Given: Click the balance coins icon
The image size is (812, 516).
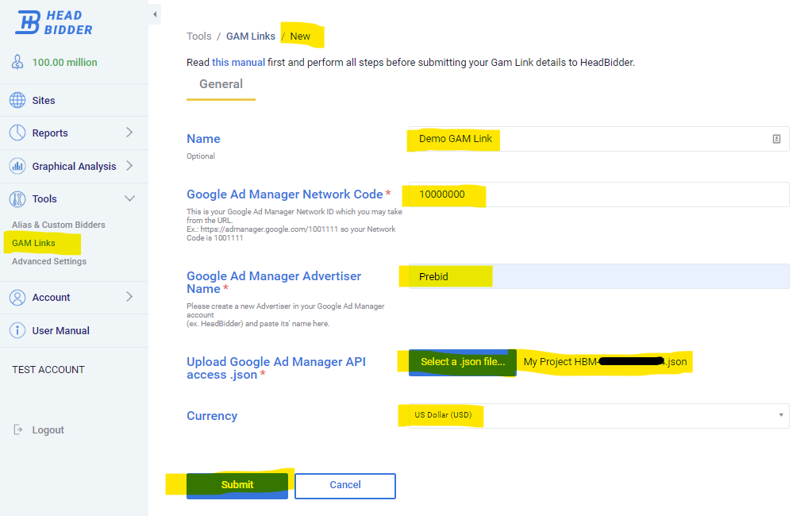Looking at the screenshot, I should pyautogui.click(x=17, y=63).
